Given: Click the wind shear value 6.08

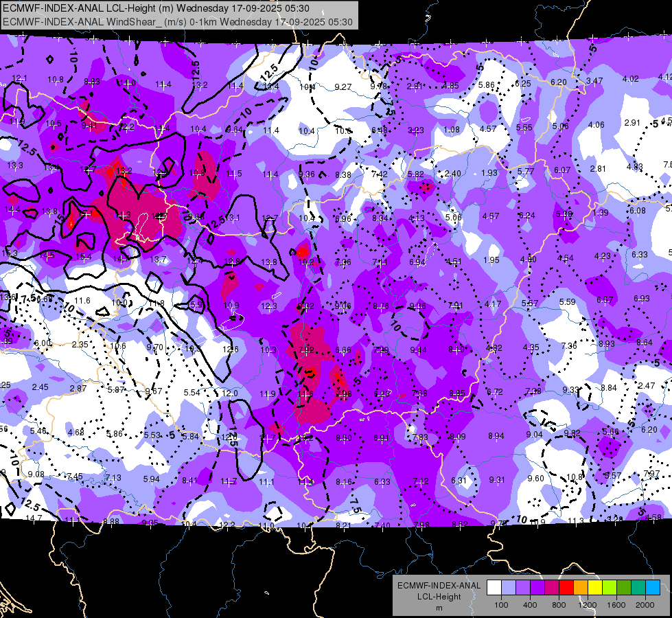Looking at the screenshot, I should [637, 211].
